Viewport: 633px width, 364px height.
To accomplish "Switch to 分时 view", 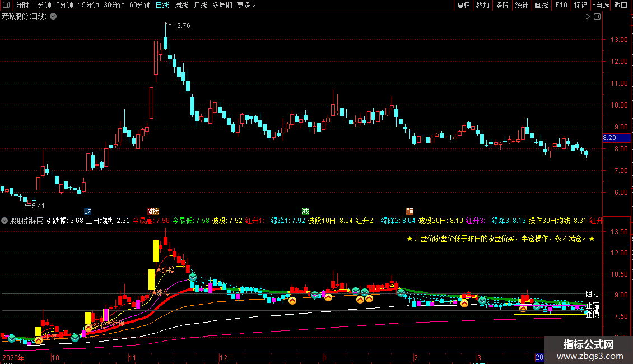I will 22,5.
